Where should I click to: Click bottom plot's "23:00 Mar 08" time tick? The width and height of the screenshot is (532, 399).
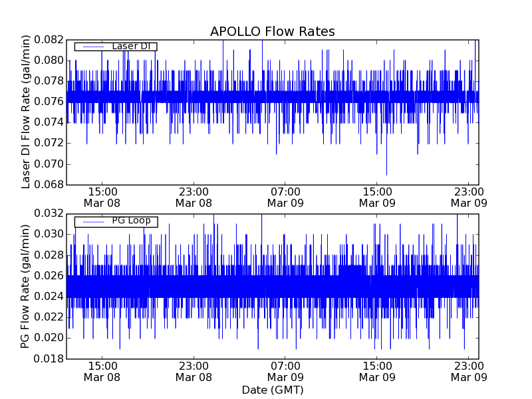pos(194,371)
